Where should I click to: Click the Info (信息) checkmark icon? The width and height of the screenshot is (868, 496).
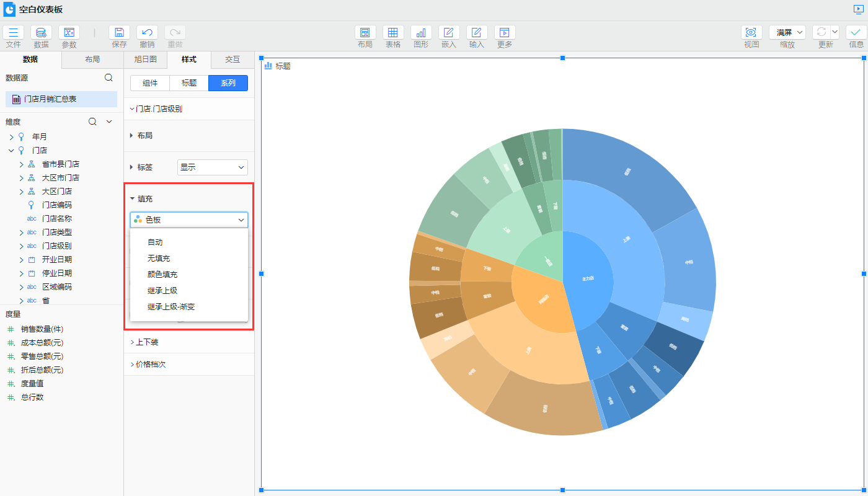(856, 33)
